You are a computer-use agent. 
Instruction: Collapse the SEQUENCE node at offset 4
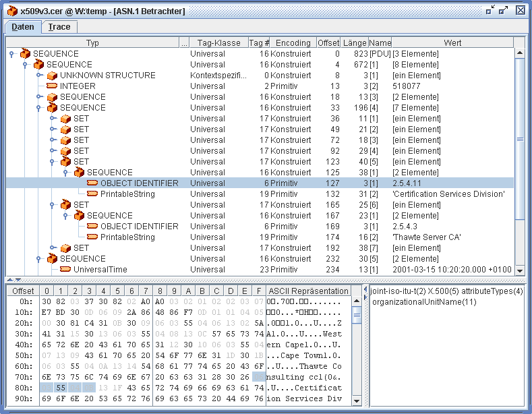[x=25, y=65]
